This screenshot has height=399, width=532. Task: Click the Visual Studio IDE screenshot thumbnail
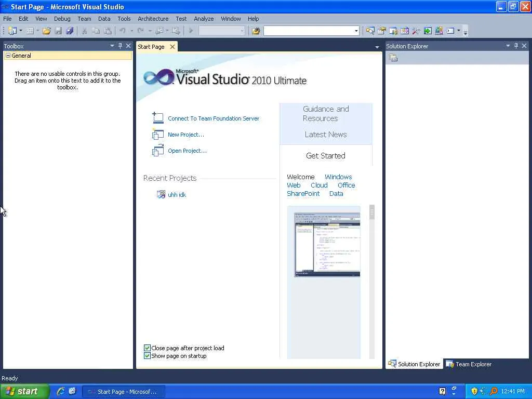[x=327, y=245]
